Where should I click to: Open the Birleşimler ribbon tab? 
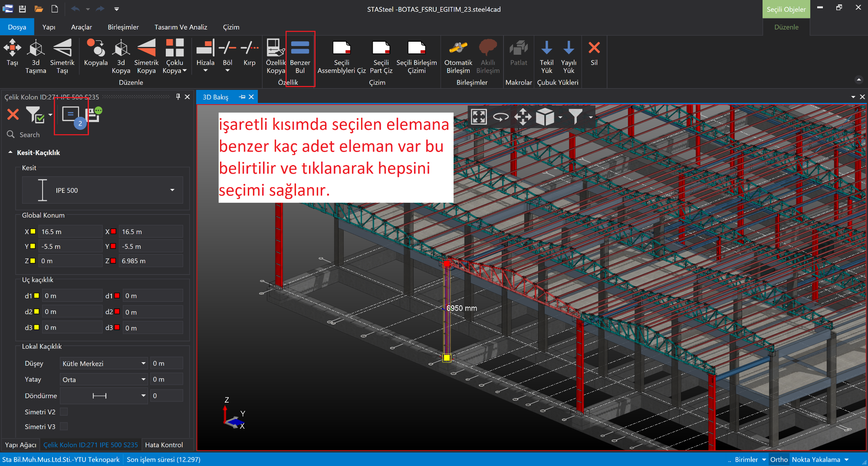click(x=123, y=27)
